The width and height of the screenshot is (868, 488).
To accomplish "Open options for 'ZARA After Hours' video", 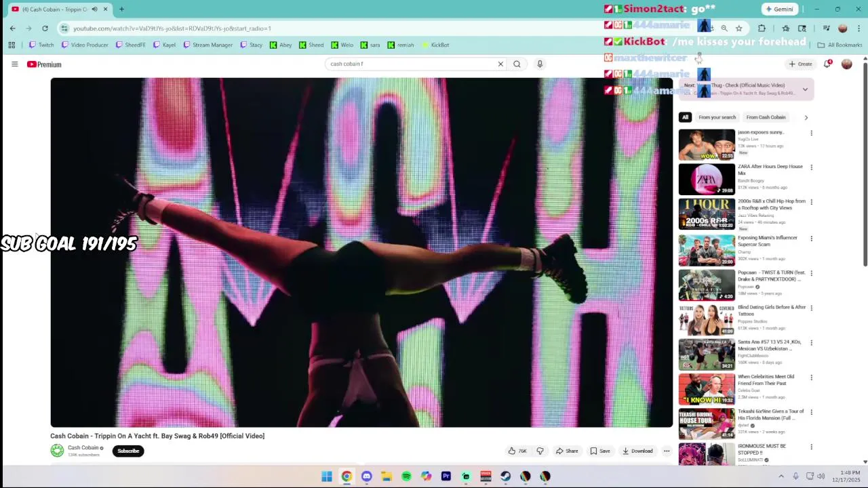I will tap(811, 167).
